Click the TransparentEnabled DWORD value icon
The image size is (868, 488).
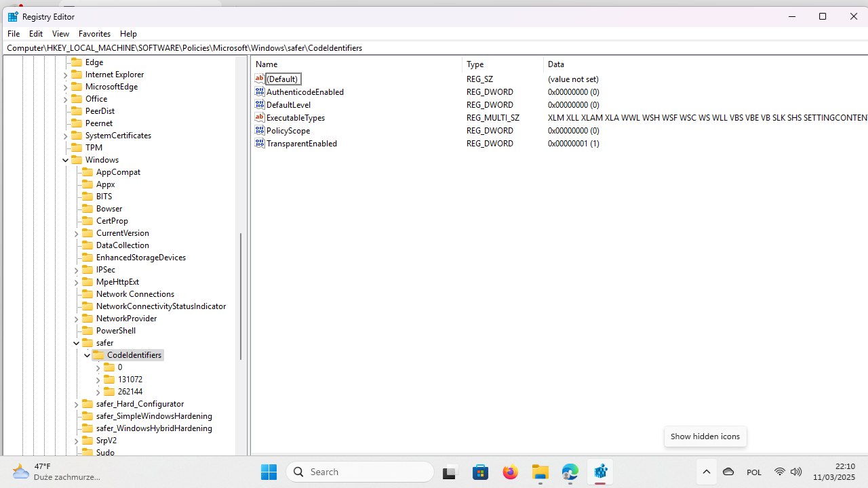tap(259, 143)
